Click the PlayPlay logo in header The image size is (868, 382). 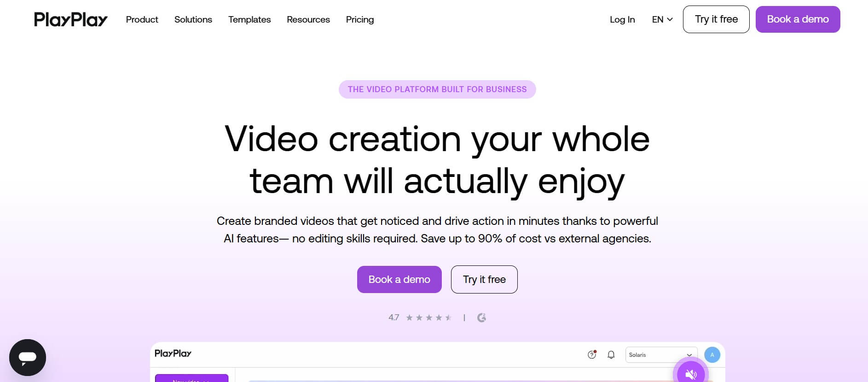point(70,19)
